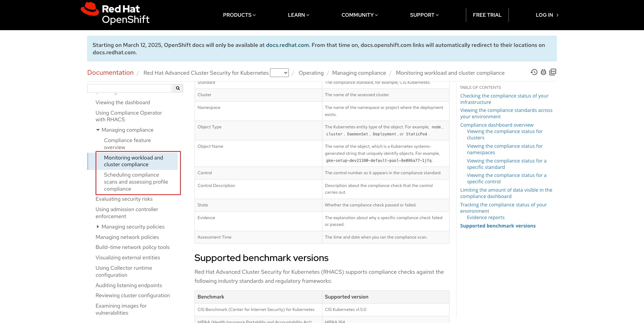Image resolution: width=644 pixels, height=323 pixels.
Task: Jump to Viewing the compliance status for a specific standard
Action: coord(506,164)
